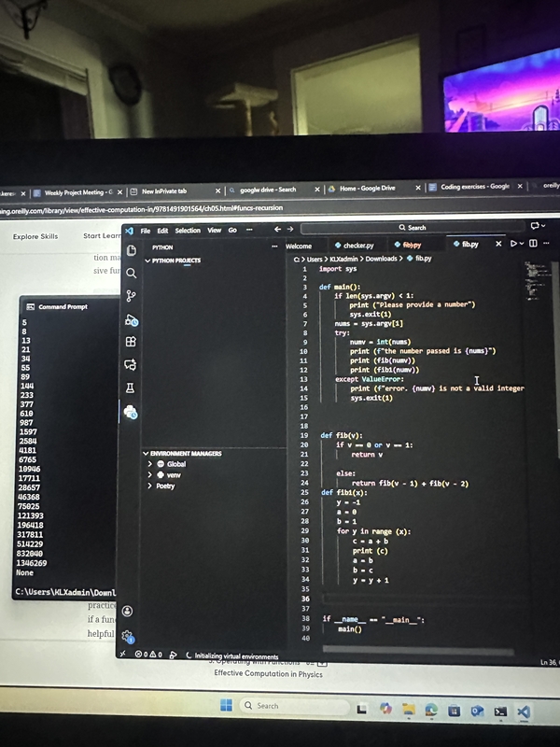Click the Windows Start button on taskbar
Image resolution: width=560 pixels, height=747 pixels.
point(226,706)
